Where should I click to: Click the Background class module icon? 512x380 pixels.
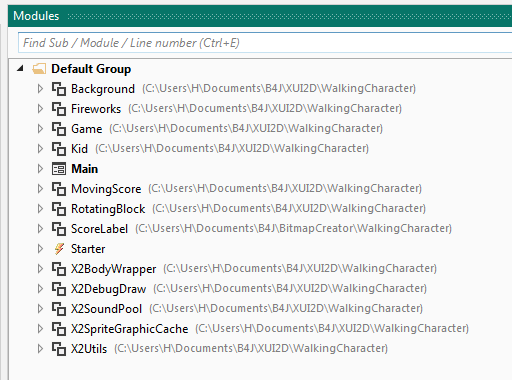(x=59, y=89)
